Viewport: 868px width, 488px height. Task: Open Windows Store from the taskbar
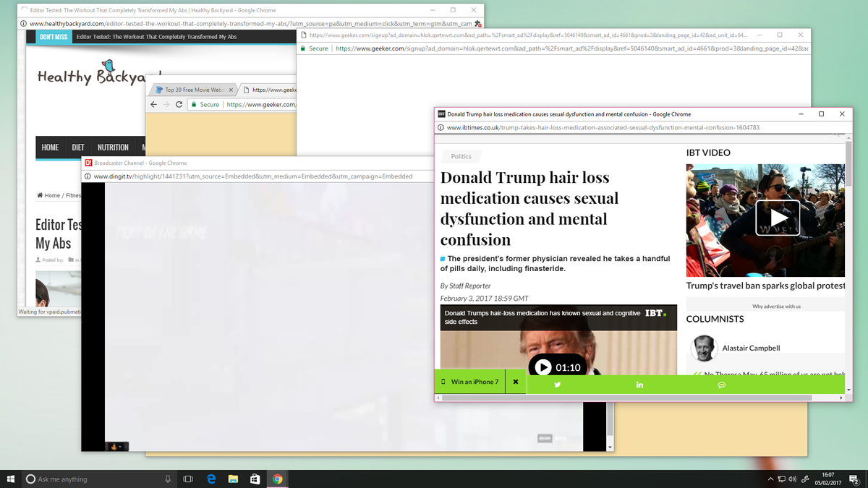pyautogui.click(x=255, y=479)
